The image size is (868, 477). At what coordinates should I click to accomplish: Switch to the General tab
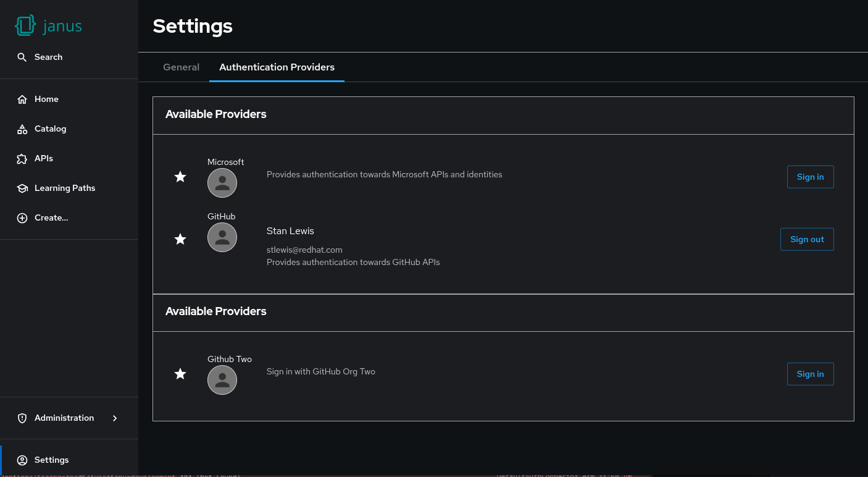tap(181, 67)
